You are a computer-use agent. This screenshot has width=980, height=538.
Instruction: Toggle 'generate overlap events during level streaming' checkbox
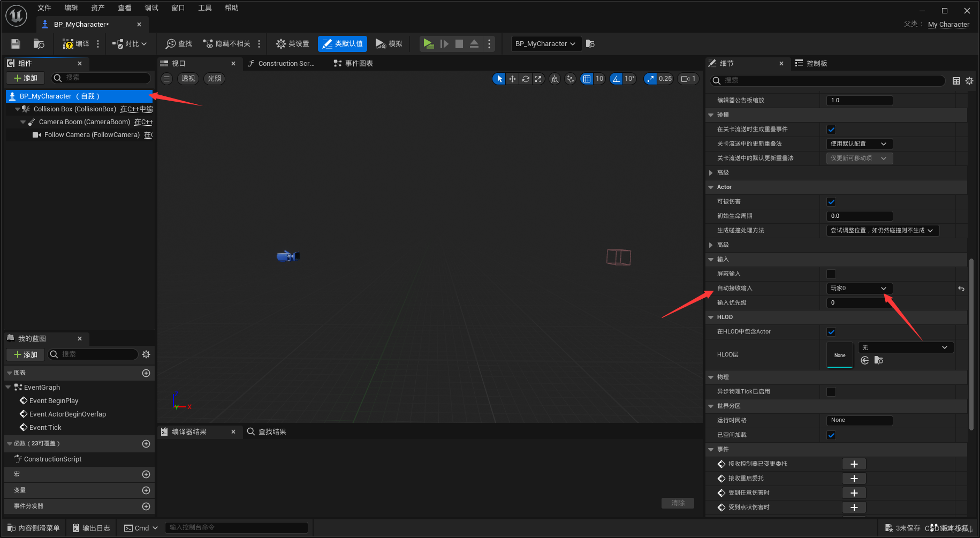(x=831, y=130)
